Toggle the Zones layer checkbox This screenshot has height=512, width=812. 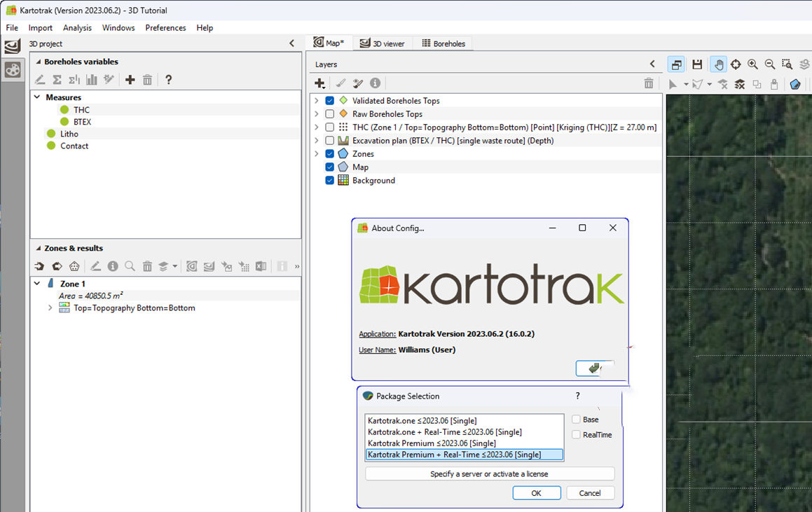point(329,154)
